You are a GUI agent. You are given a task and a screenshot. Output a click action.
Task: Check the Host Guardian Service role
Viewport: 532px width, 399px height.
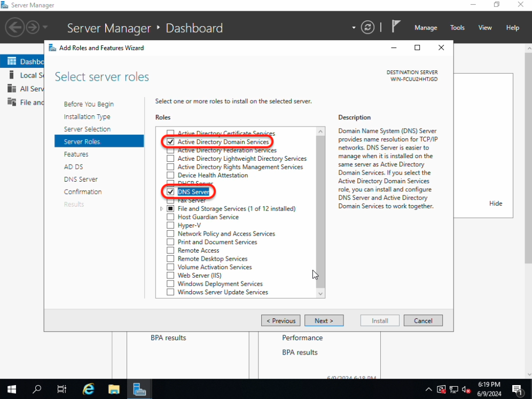click(x=170, y=217)
